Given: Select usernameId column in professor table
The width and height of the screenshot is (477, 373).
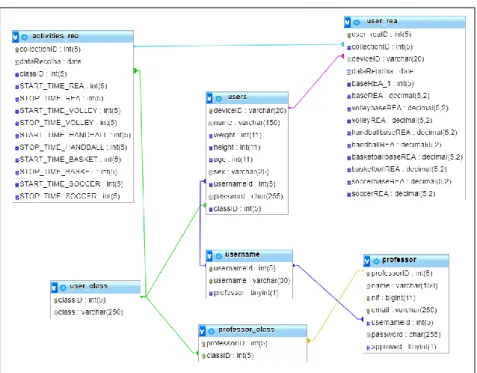Looking at the screenshot, I should 400,322.
